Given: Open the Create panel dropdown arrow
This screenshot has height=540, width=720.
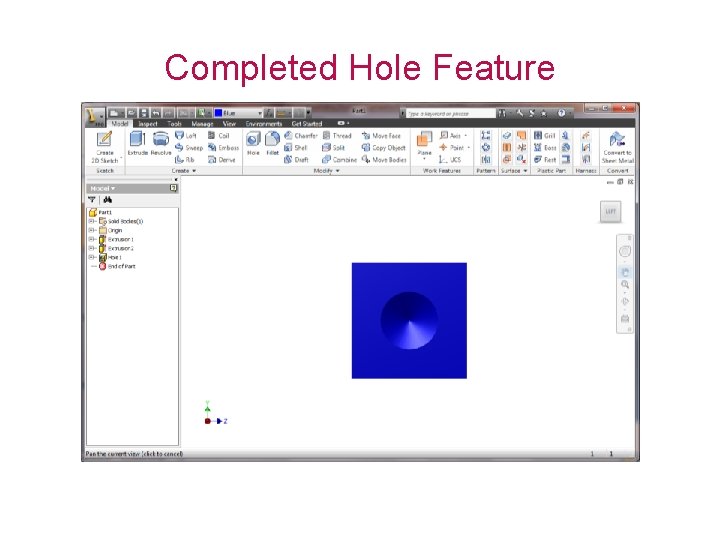Looking at the screenshot, I should point(194,171).
